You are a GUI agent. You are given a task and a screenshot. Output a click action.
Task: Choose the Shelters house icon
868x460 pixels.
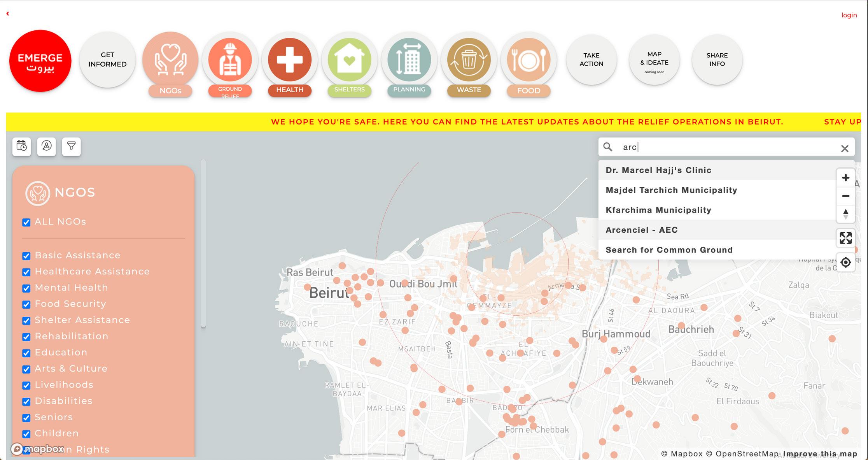[x=349, y=60]
